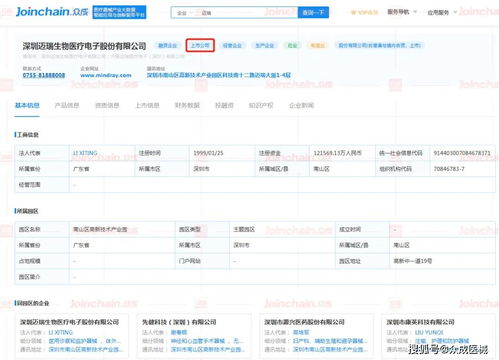Select the credit code 914403007084678371 cell
The image size is (499, 360).
tap(462, 153)
